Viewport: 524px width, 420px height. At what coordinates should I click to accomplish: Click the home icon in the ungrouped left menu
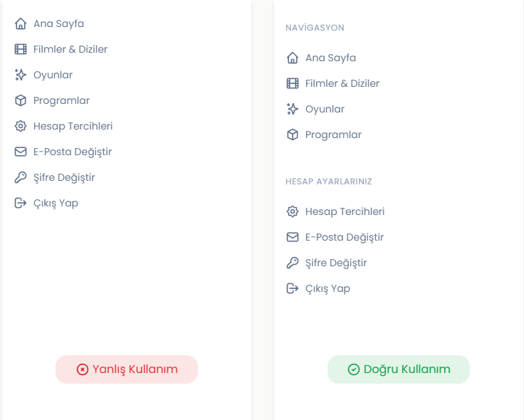click(x=21, y=23)
